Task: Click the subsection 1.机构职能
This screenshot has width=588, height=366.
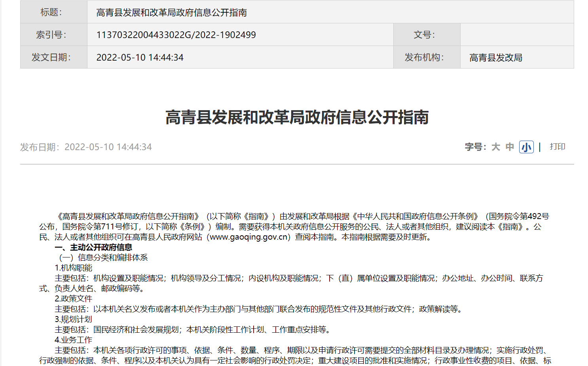Action: pos(73,268)
